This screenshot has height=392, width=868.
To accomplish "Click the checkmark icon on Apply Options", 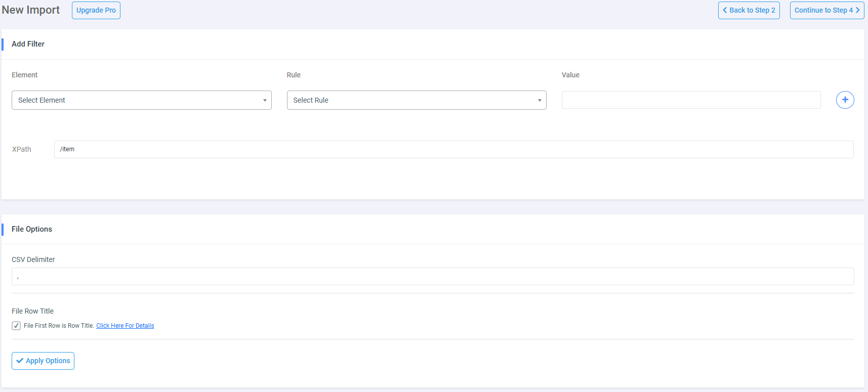I will (x=20, y=361).
